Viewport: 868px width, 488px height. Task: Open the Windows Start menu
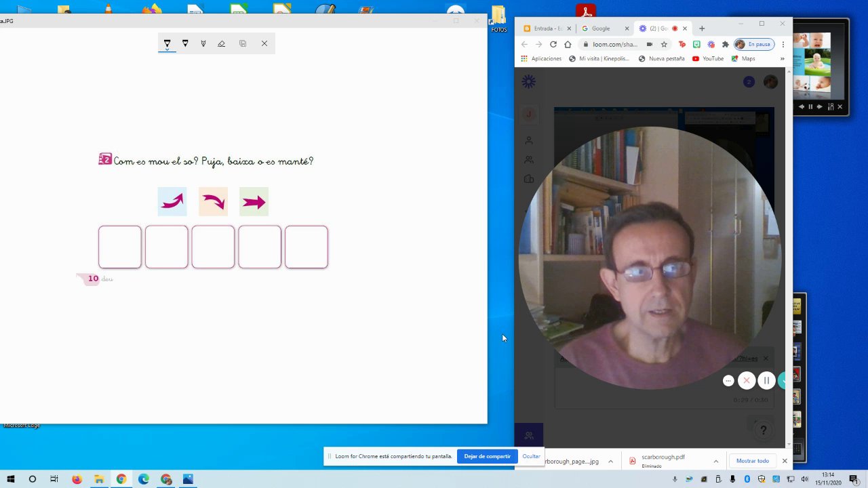tap(11, 479)
